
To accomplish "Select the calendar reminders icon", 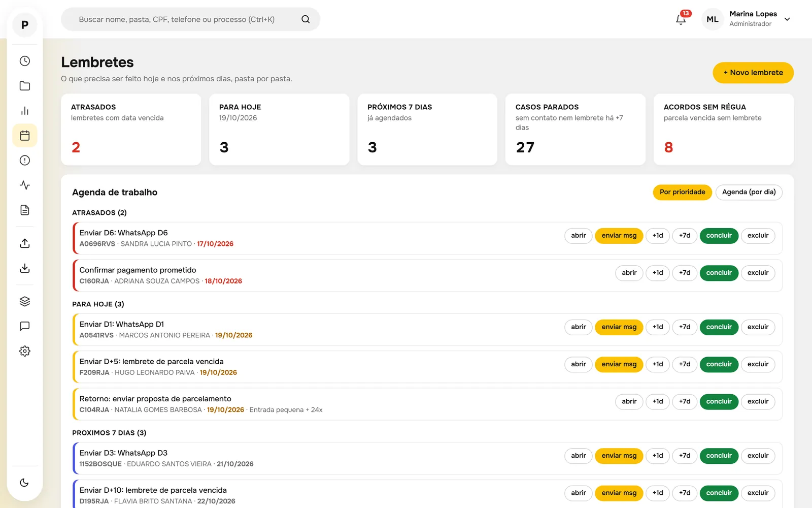I will [24, 136].
